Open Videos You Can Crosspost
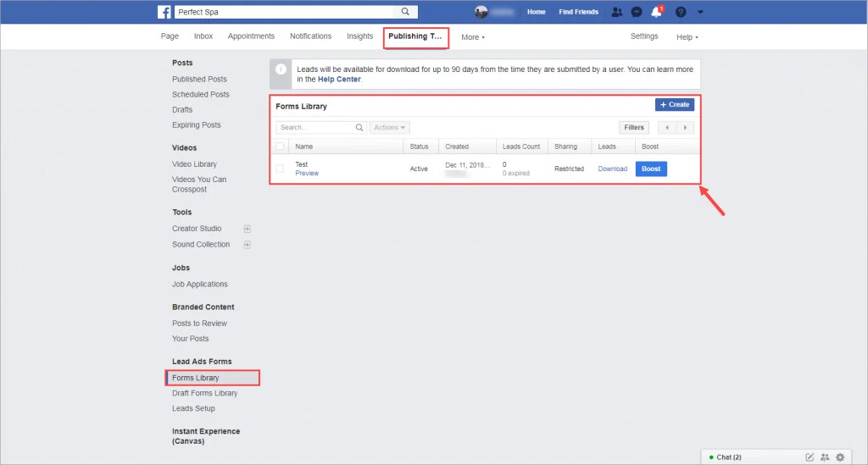This screenshot has width=868, height=465. [x=199, y=184]
